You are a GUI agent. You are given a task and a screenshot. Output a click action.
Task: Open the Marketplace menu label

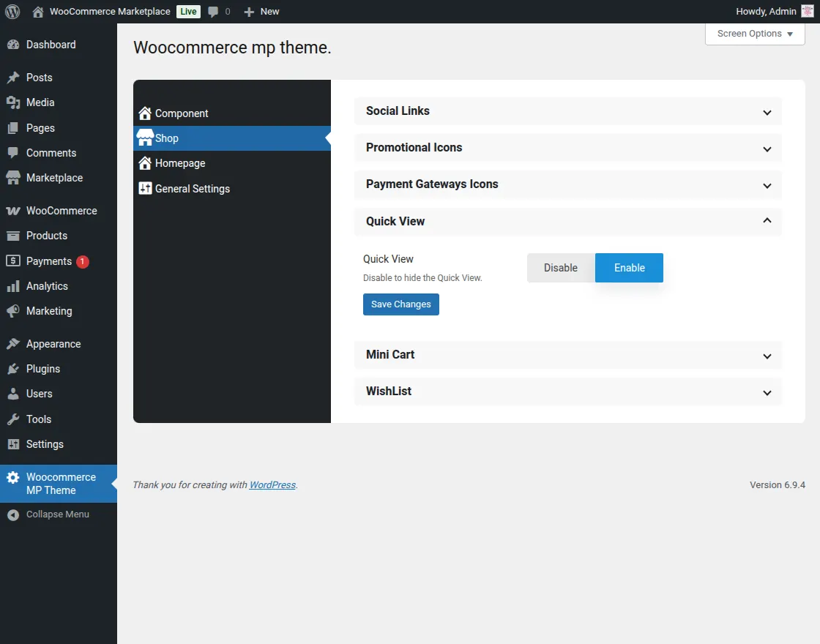coord(54,178)
